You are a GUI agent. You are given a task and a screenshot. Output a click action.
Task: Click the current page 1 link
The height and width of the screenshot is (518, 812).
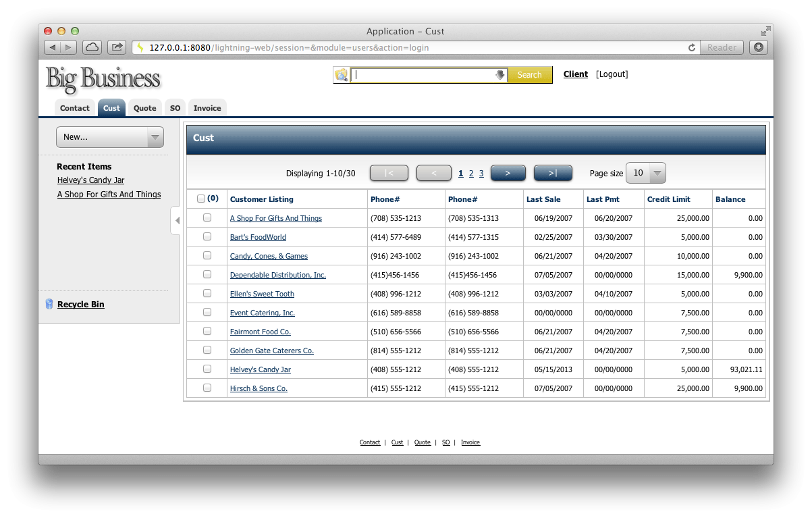point(461,174)
